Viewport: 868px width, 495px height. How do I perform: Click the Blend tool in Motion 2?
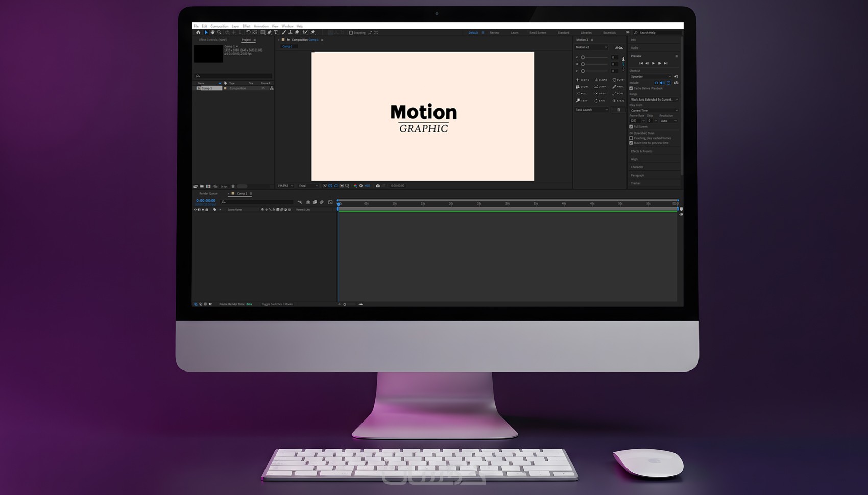coord(601,80)
